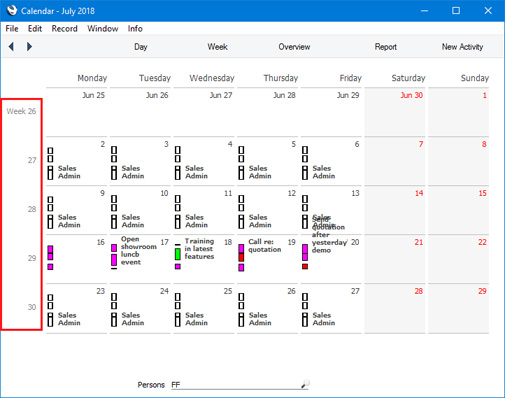Switch to Day view
505x398 pixels.
pyautogui.click(x=141, y=47)
